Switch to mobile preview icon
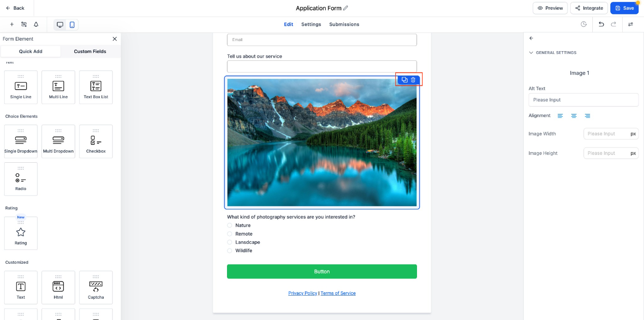This screenshot has height=320, width=644. [72, 24]
